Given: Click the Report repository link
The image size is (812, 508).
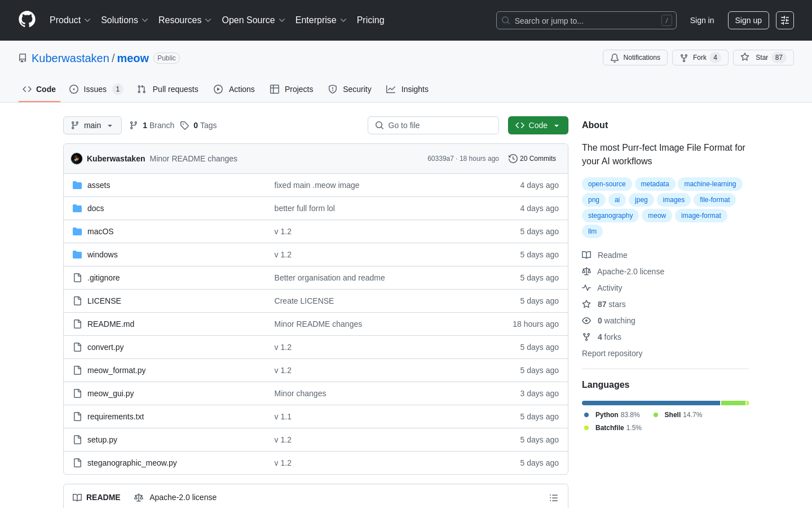Looking at the screenshot, I should click(x=612, y=353).
